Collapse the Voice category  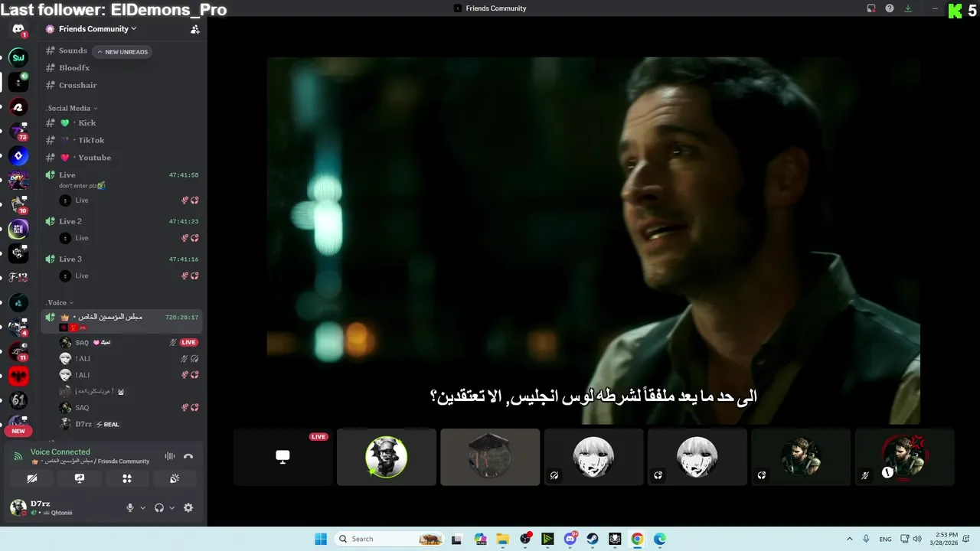point(60,302)
